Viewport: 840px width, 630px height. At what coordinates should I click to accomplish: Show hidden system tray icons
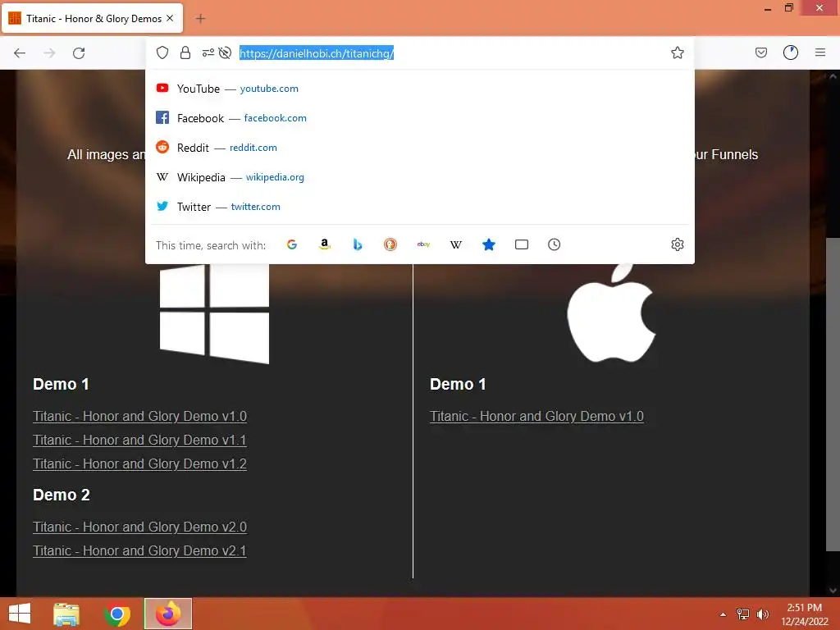pyautogui.click(x=723, y=614)
